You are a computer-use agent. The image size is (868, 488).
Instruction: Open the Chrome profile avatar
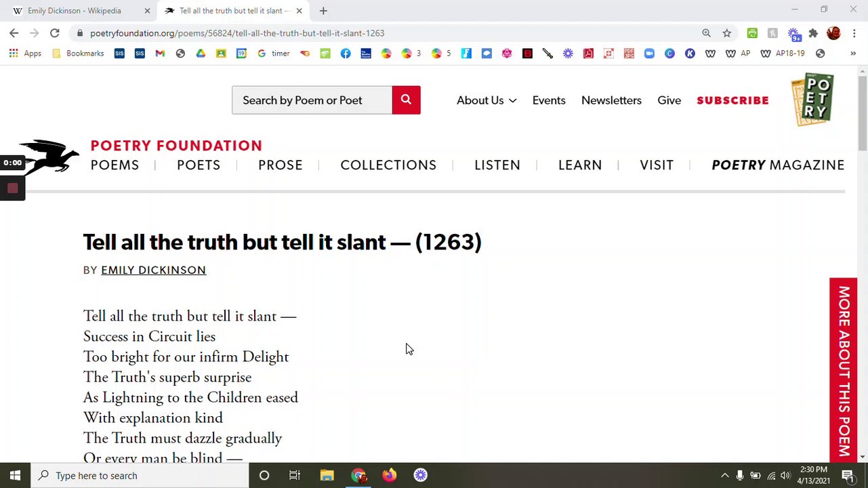tap(833, 33)
